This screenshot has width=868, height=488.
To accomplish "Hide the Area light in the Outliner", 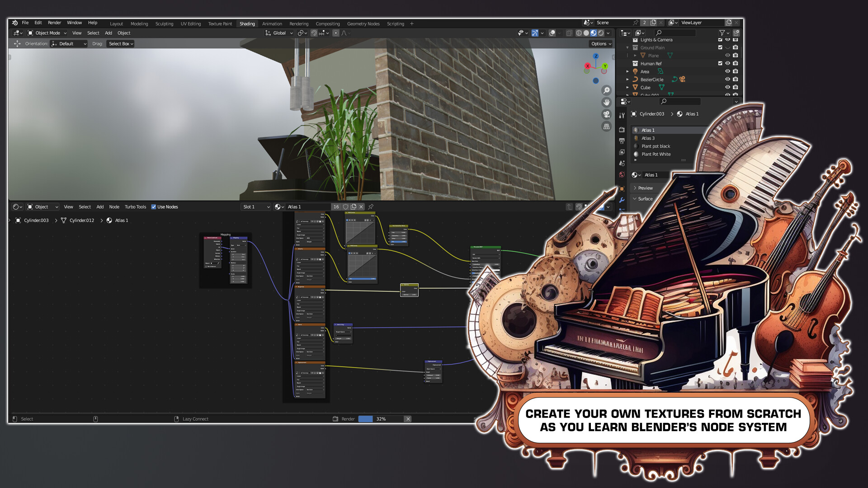I will (x=727, y=71).
